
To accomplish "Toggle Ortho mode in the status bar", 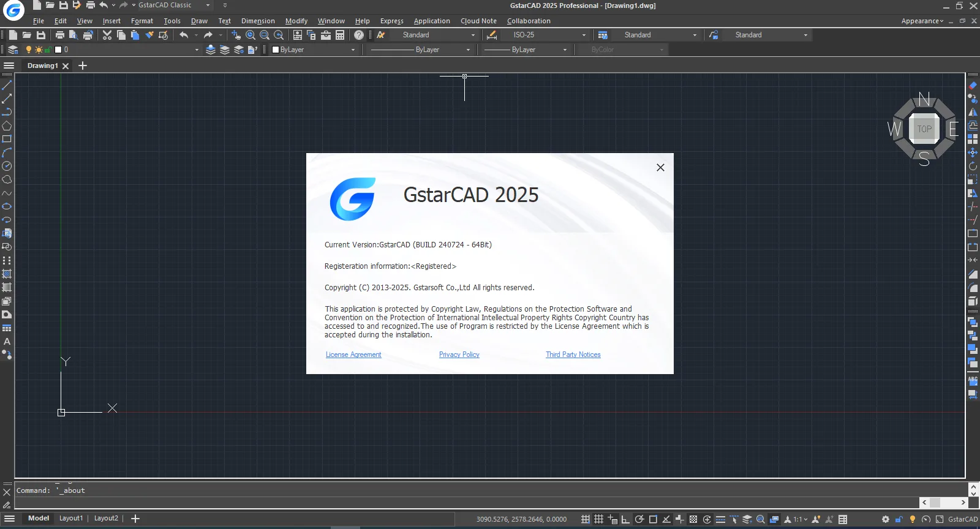I will 625,519.
